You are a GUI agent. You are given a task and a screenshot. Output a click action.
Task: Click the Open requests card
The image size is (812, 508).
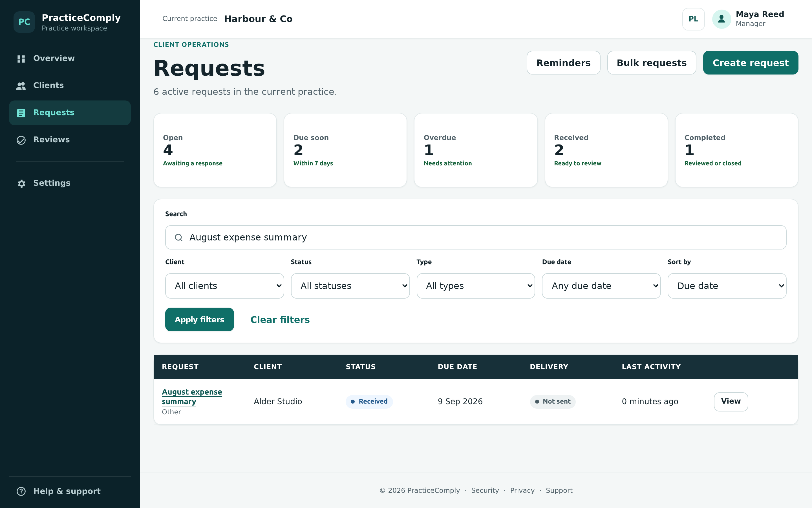[x=215, y=150]
